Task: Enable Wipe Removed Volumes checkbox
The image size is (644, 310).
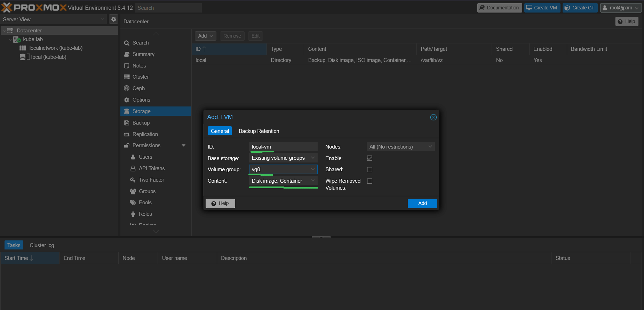Action: click(369, 181)
